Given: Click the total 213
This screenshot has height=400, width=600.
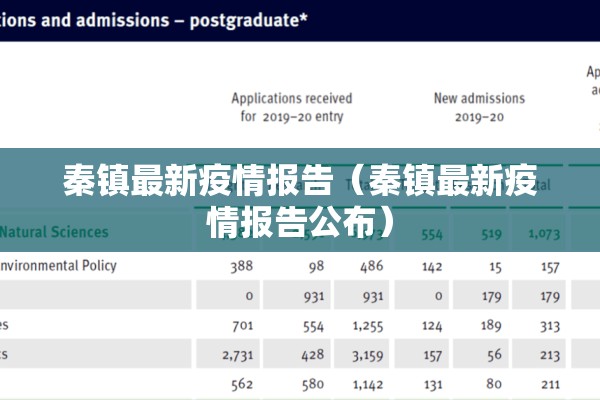Looking at the screenshot, I should [x=550, y=356].
